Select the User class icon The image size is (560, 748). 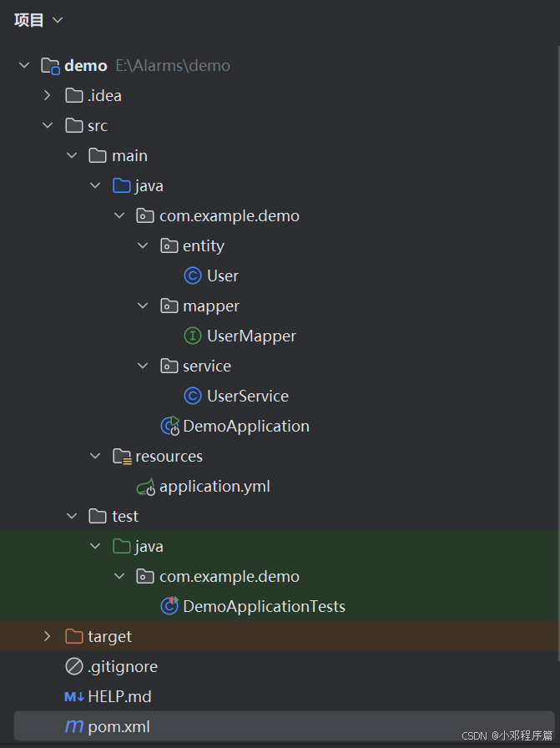pos(193,275)
